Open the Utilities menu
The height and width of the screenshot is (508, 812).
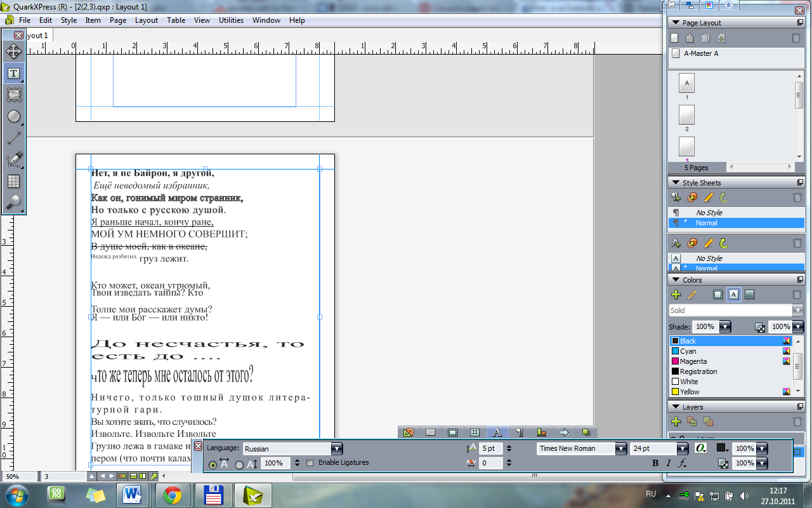[x=232, y=20]
